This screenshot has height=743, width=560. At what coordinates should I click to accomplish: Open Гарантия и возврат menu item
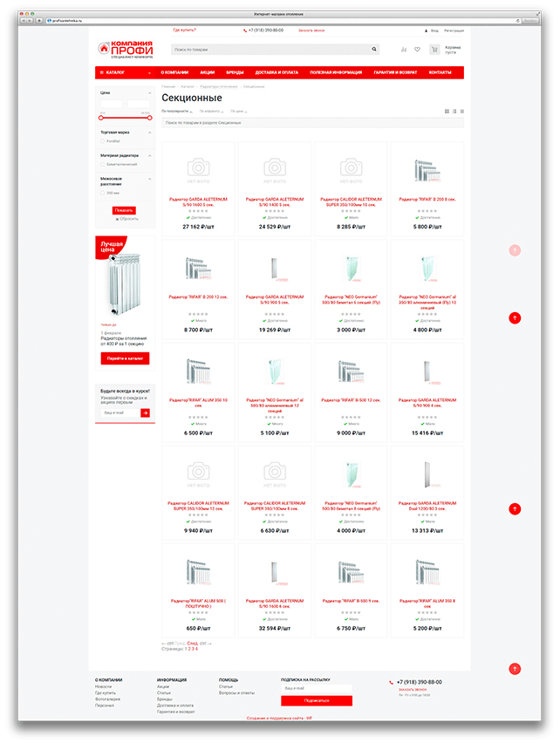pos(395,72)
